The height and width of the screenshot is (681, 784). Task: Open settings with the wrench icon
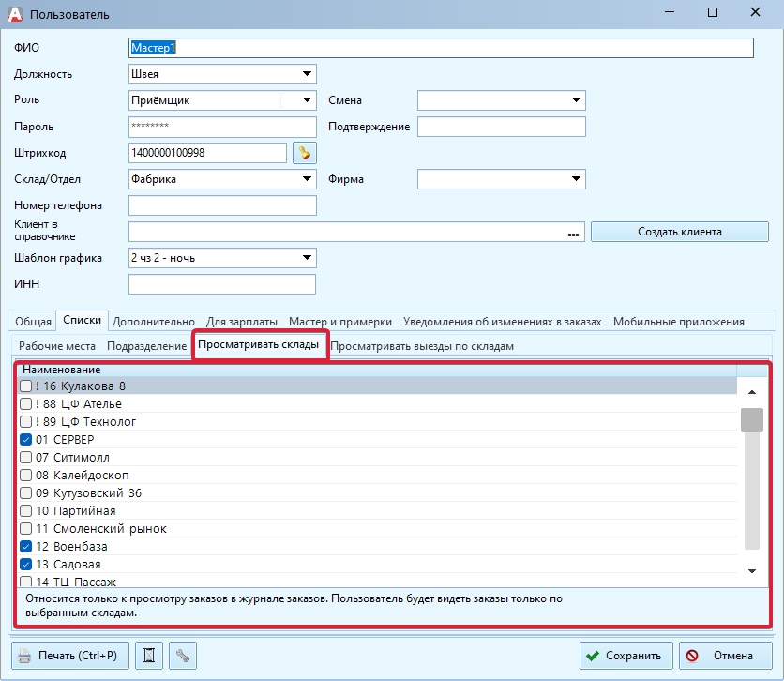click(x=184, y=656)
